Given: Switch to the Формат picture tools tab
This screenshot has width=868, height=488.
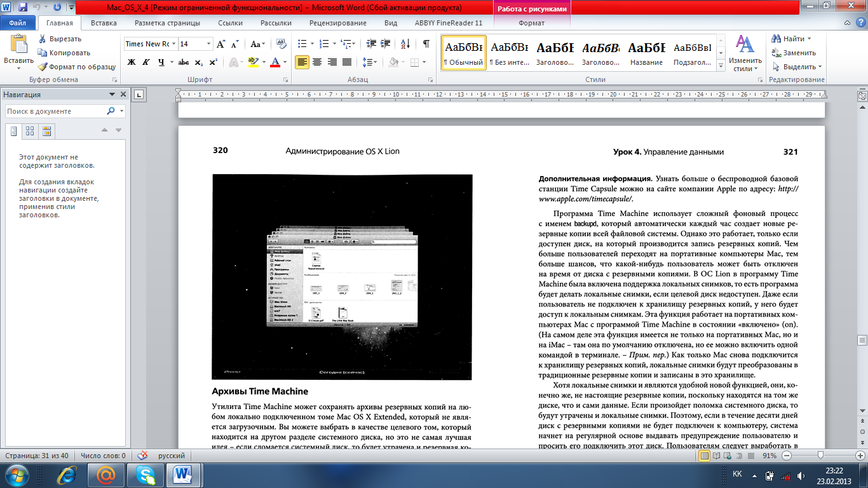Looking at the screenshot, I should point(531,23).
